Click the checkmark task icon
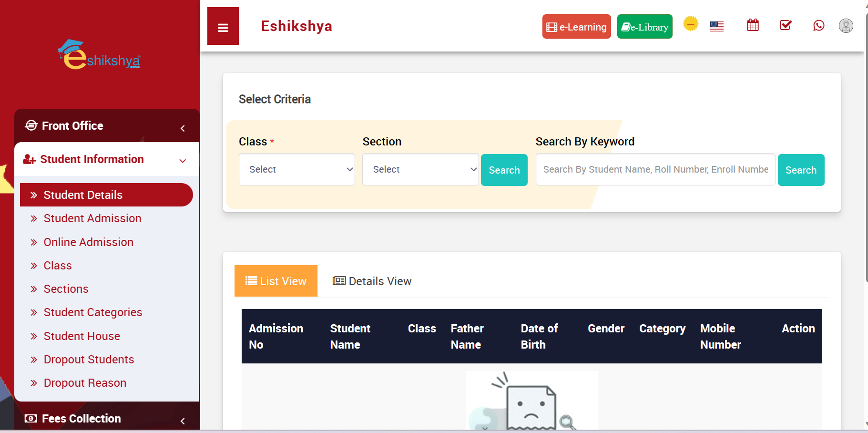868x433 pixels. click(x=786, y=25)
